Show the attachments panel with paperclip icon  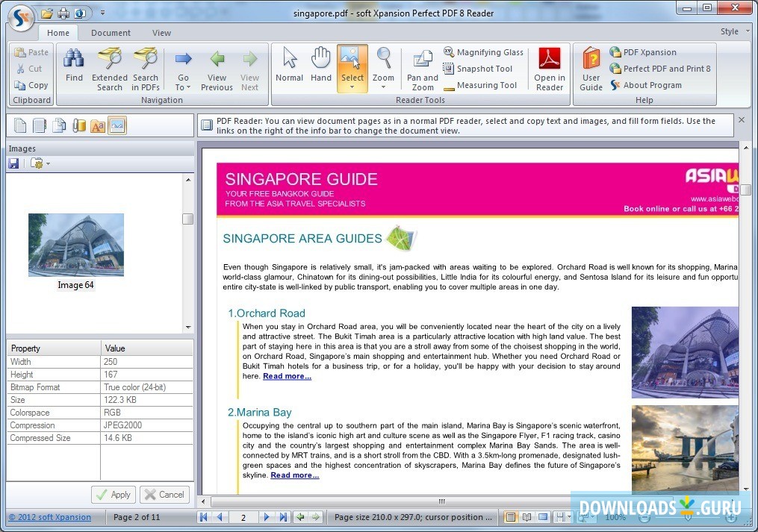pos(79,125)
